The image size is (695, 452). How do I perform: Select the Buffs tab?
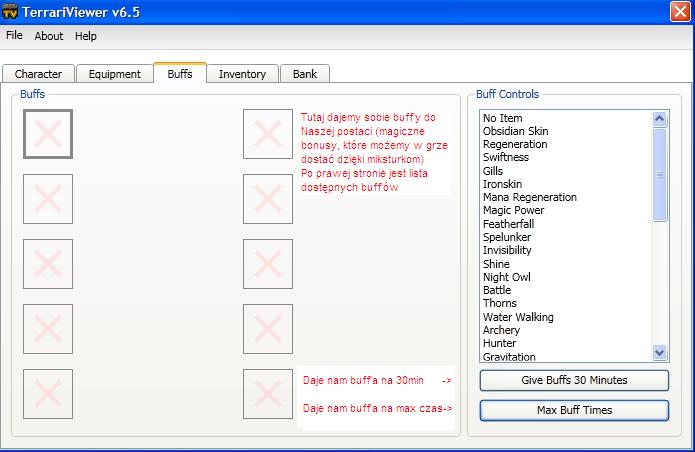tap(180, 73)
